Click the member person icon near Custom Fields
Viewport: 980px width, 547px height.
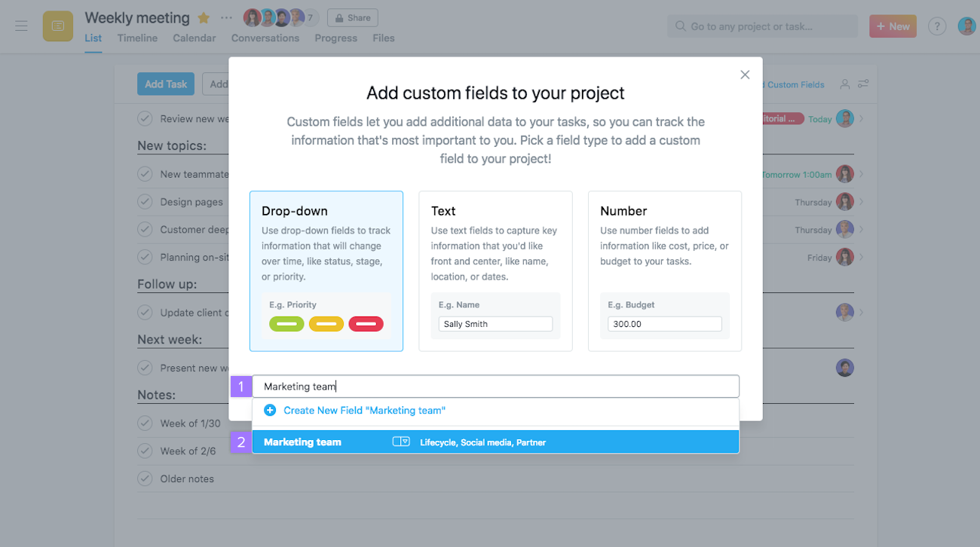pyautogui.click(x=844, y=85)
